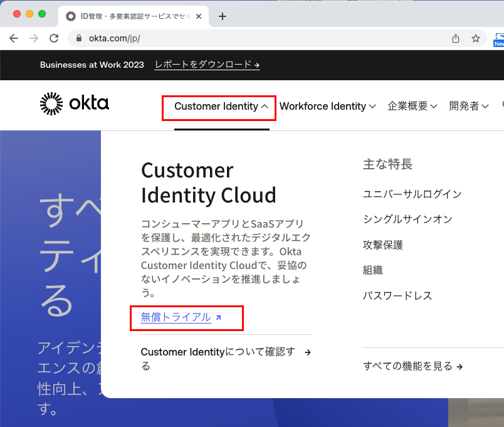Click the lock icon beside the URL
Viewport: 504px width, 427px height.
79,38
